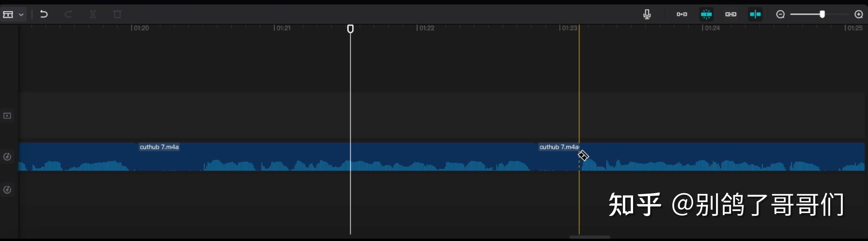Click the horizontal timeline scrollbar
The image size is (868, 241).
click(590, 237)
